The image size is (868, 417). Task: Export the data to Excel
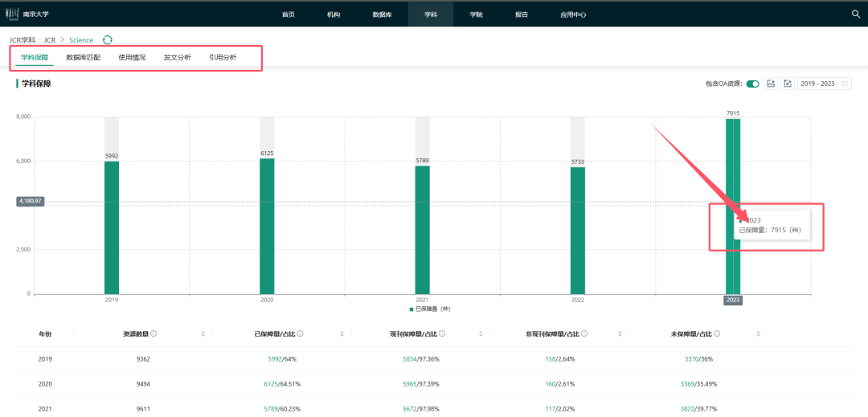point(788,84)
